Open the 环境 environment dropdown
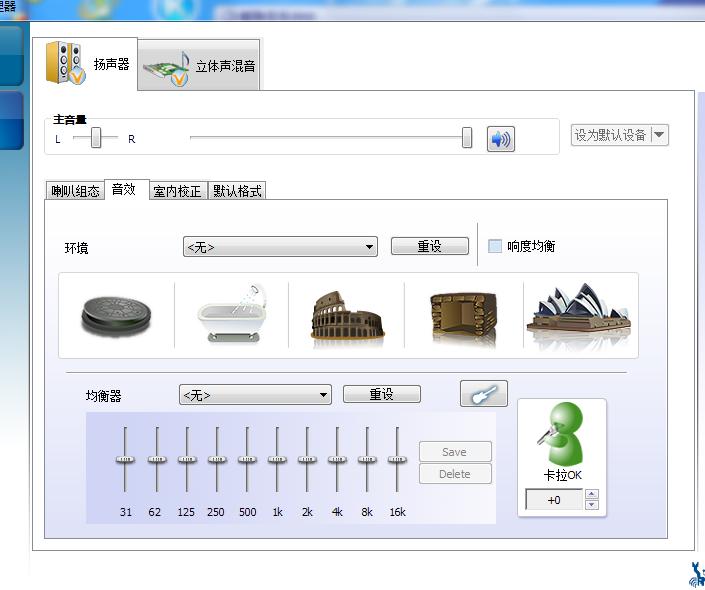This screenshot has width=705, height=590. coord(280,247)
